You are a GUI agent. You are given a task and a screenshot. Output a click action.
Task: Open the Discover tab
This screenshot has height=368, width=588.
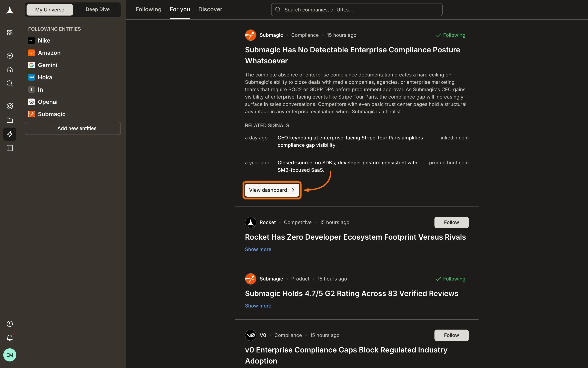210,9
